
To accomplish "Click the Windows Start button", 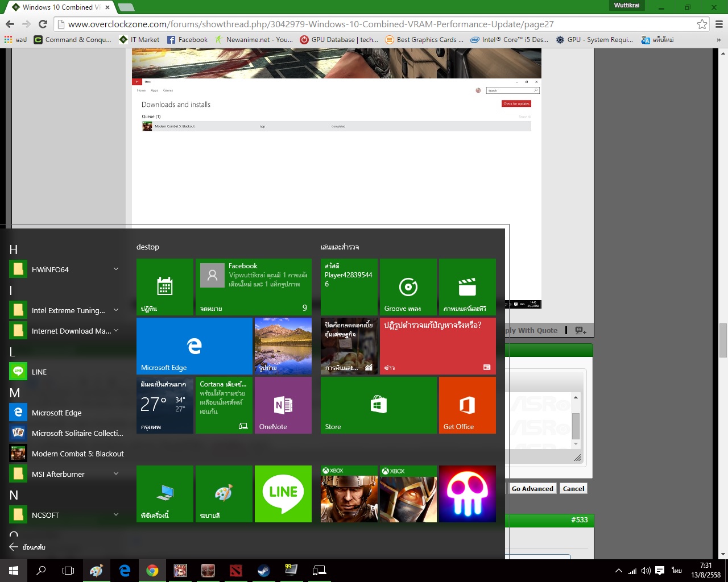I will coord(14,571).
